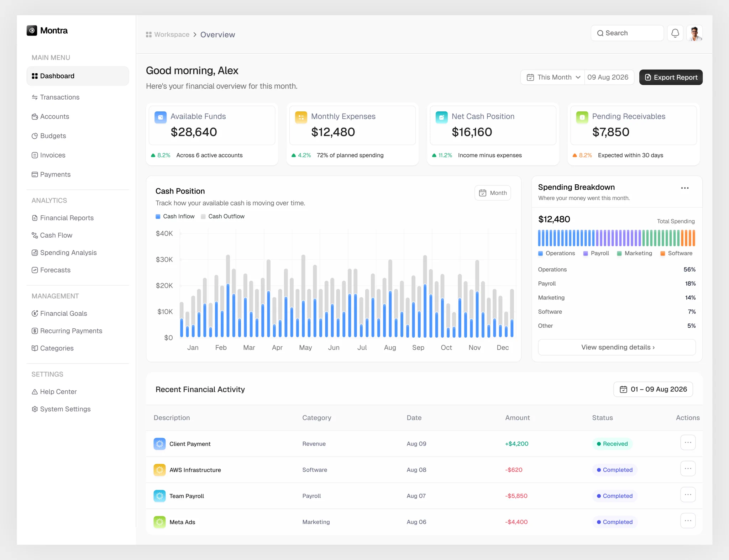Click the Montra logo icon
Image resolution: width=729 pixels, height=560 pixels.
32,31
